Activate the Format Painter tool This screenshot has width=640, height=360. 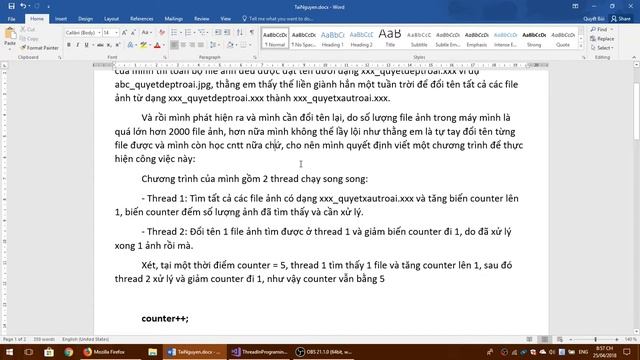[40, 48]
